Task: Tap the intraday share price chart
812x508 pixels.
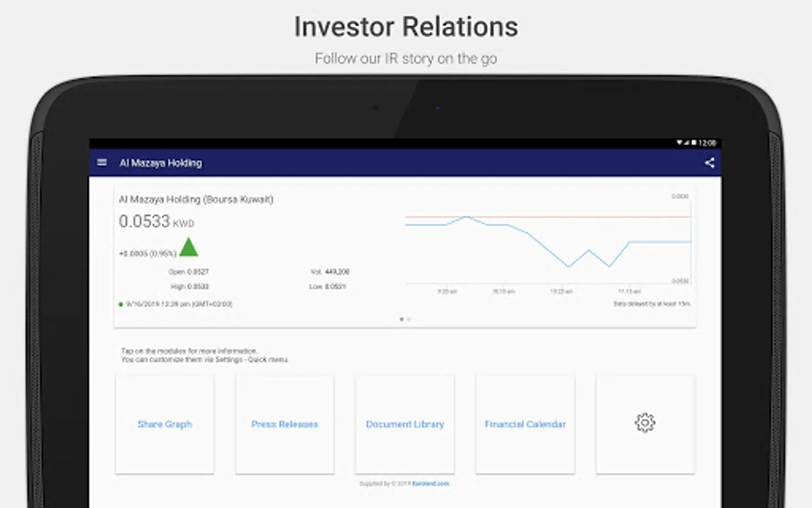Action: 548,244
